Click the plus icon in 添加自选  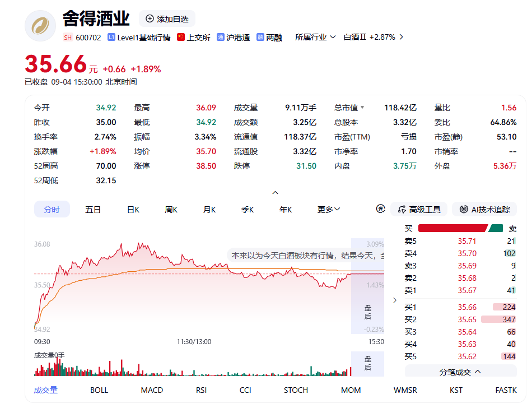150,18
